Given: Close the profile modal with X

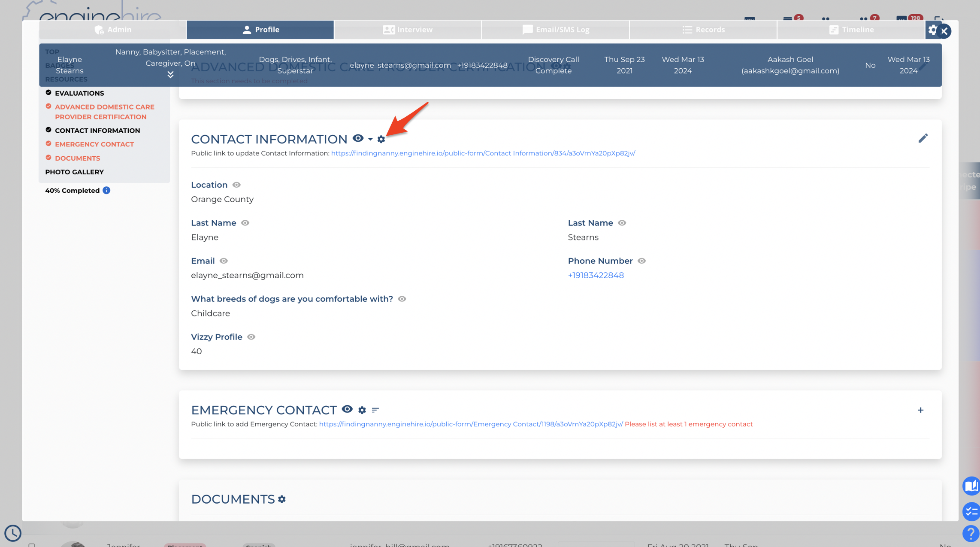Looking at the screenshot, I should point(944,31).
